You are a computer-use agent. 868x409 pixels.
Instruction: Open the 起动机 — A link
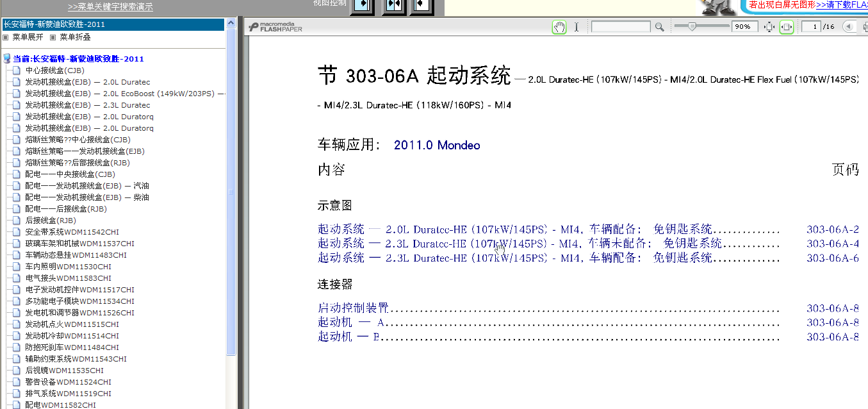coord(350,322)
